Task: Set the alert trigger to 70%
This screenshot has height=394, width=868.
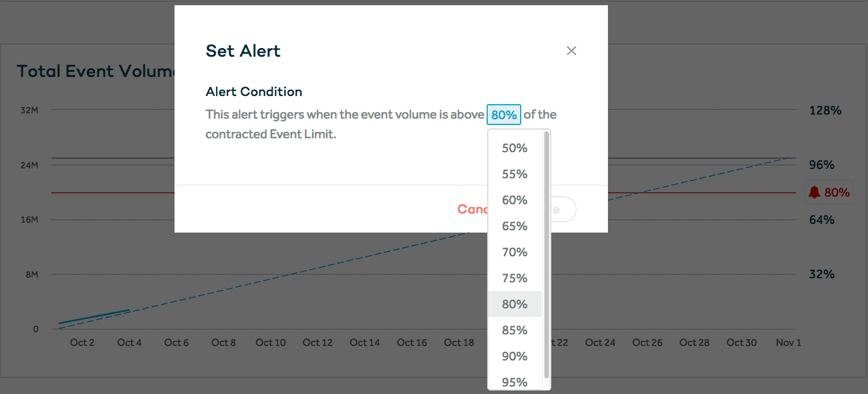Action: pyautogui.click(x=514, y=252)
